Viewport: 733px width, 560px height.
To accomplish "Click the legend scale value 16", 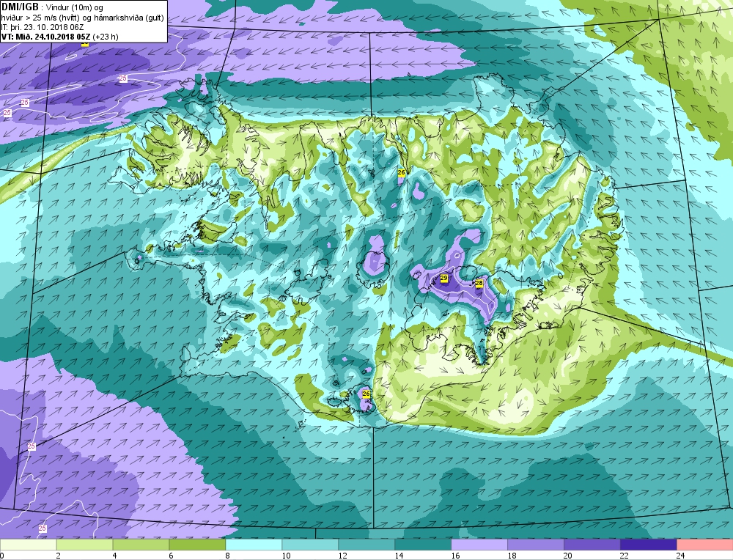I will [x=455, y=556].
